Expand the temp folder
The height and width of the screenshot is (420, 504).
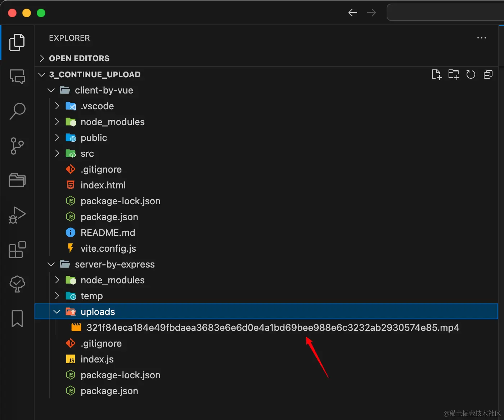point(266,296)
